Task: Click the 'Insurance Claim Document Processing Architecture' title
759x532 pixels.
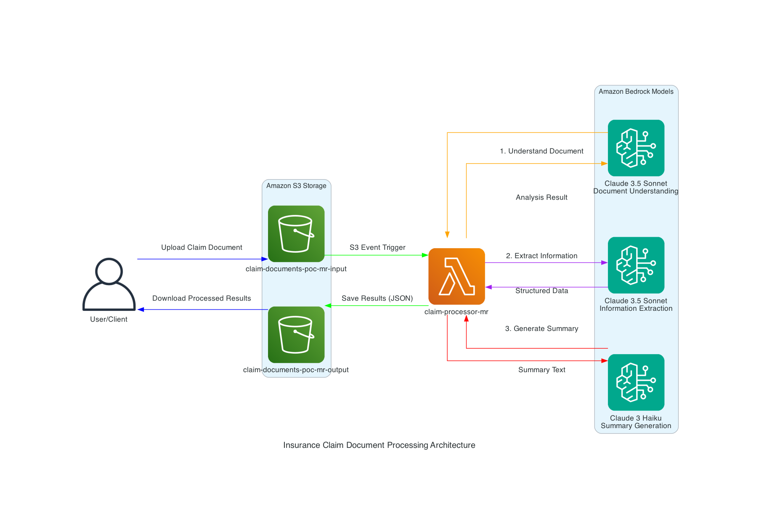Action: click(x=379, y=445)
